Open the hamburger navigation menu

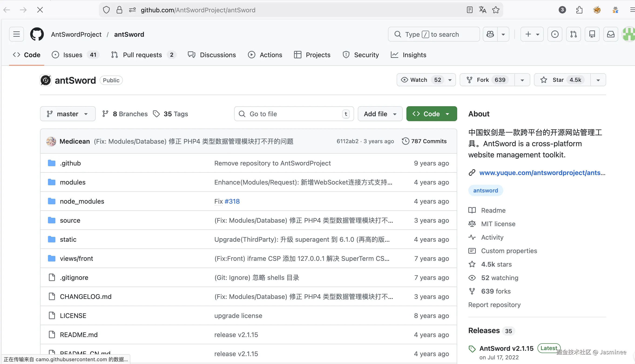point(17,34)
